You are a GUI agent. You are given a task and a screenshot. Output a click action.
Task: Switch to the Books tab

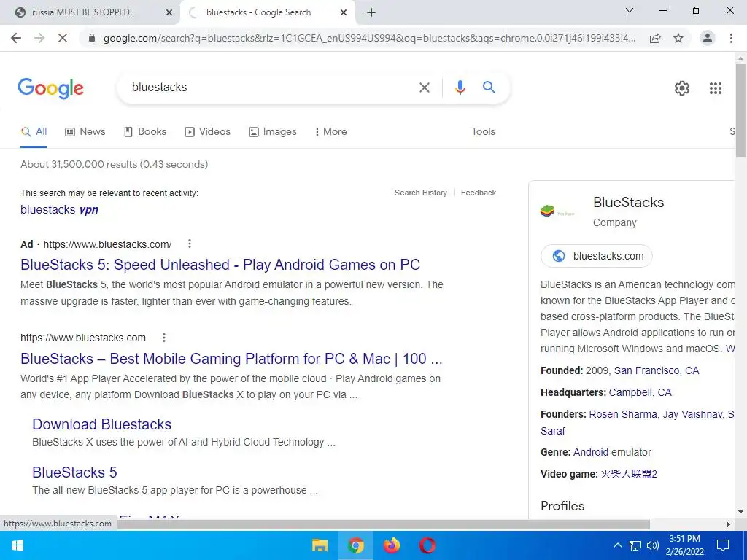tap(145, 131)
